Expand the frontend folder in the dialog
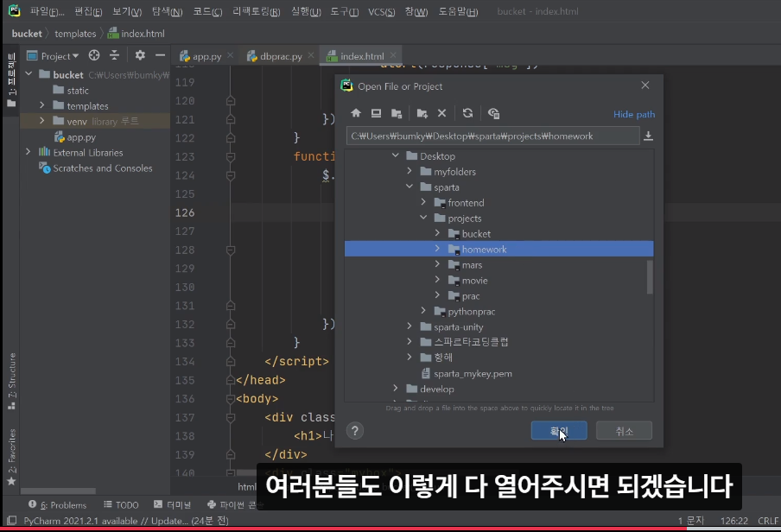Screen dimensions: 781x532 pos(423,202)
